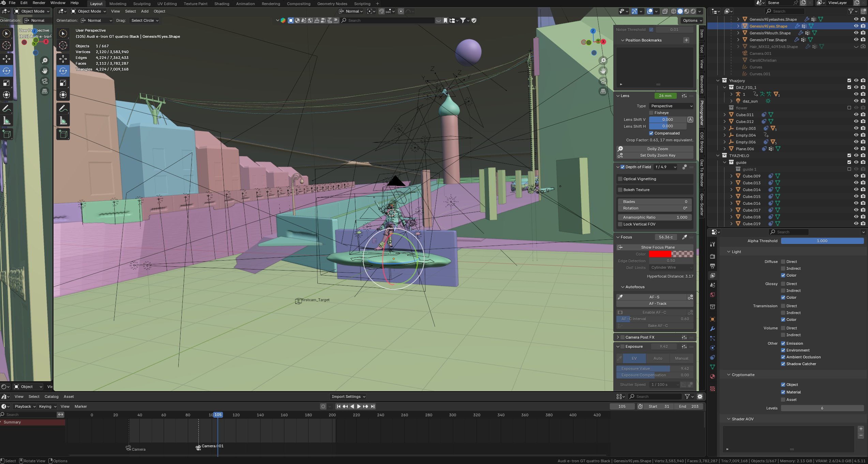
Task: Disable the Depth of Field checkbox
Action: pyautogui.click(x=623, y=167)
